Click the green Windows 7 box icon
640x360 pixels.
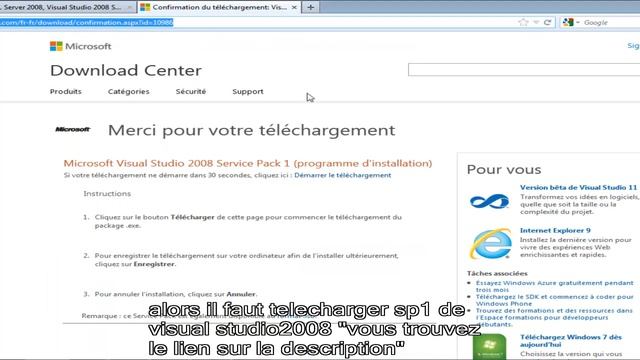click(x=489, y=347)
